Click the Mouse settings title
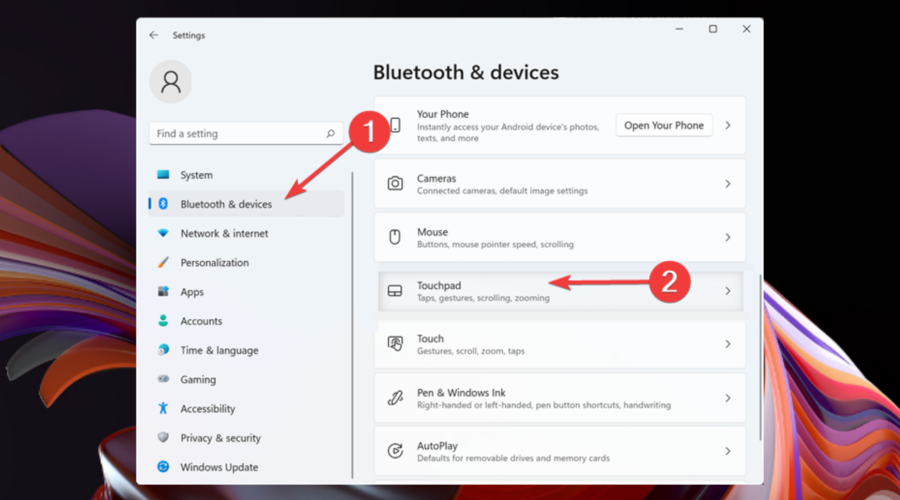The image size is (900, 500). (x=432, y=232)
